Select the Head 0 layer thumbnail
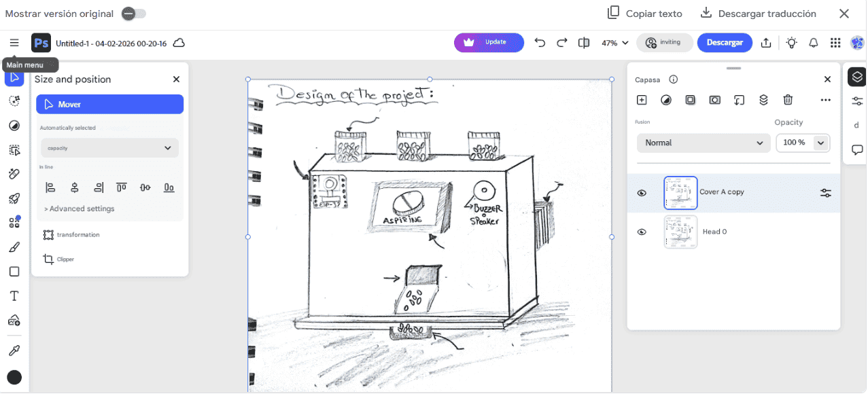Viewport: 868px width, 396px height. pyautogui.click(x=680, y=232)
